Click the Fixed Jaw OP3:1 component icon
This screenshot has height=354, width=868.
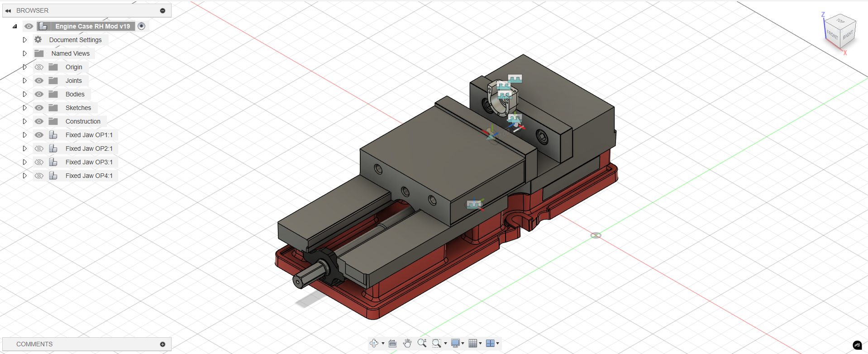coord(53,162)
